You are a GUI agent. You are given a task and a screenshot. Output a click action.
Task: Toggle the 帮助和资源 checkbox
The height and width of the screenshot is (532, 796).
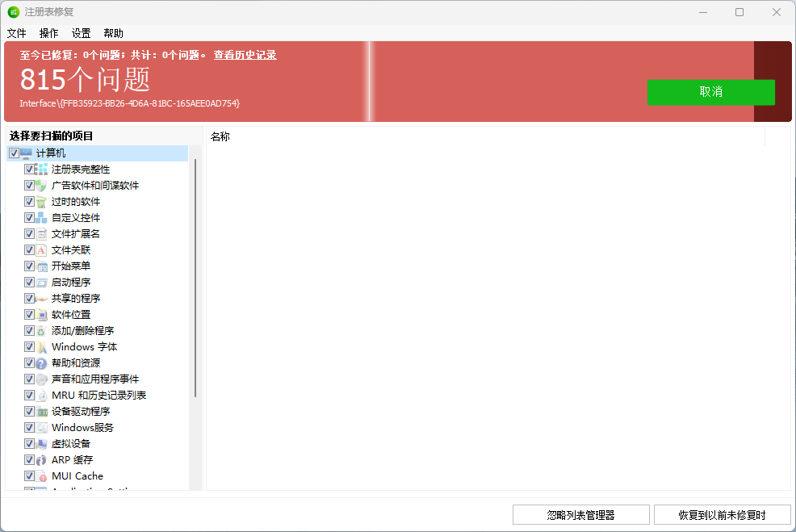[29, 363]
